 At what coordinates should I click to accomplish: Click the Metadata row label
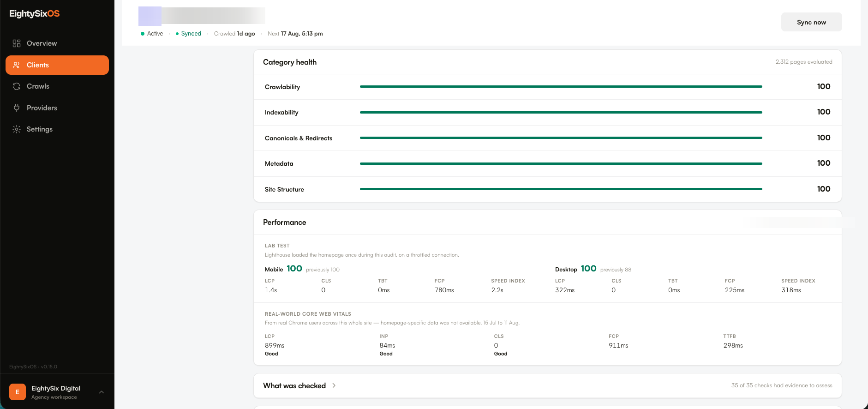(279, 163)
